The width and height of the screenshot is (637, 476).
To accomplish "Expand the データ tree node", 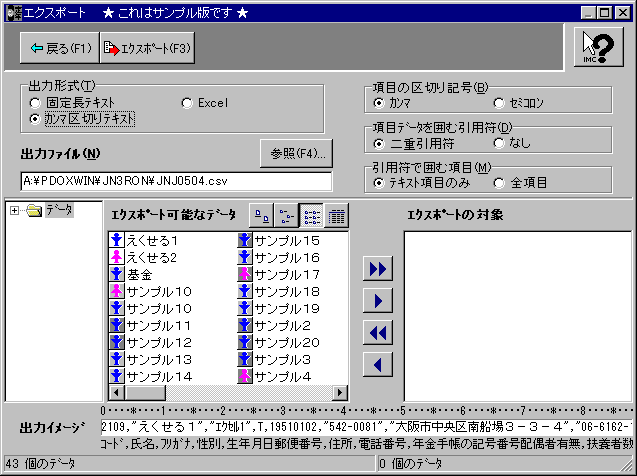I will coord(14,210).
